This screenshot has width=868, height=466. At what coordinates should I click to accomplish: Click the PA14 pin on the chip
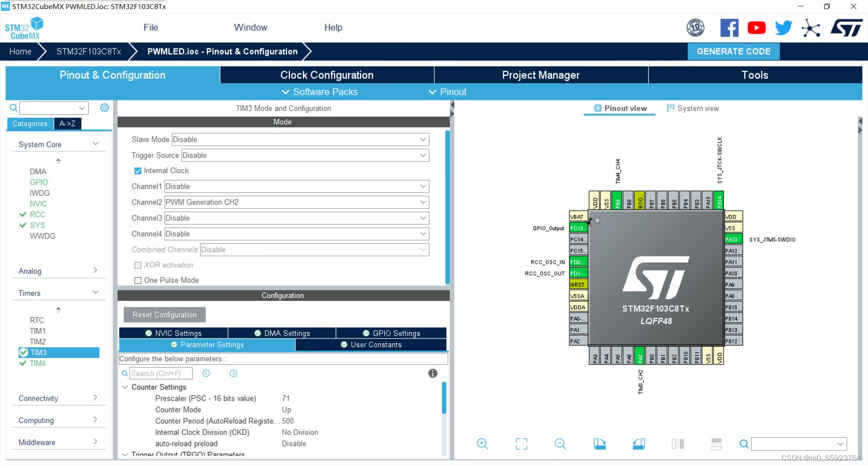718,200
